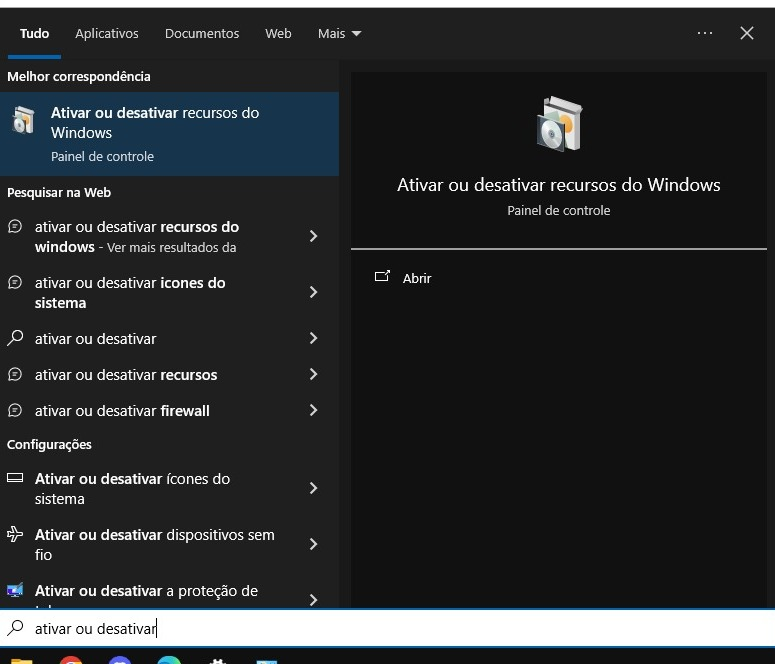Image resolution: width=775 pixels, height=664 pixels.
Task: Click Abrir in the preview pane
Action: 417,278
